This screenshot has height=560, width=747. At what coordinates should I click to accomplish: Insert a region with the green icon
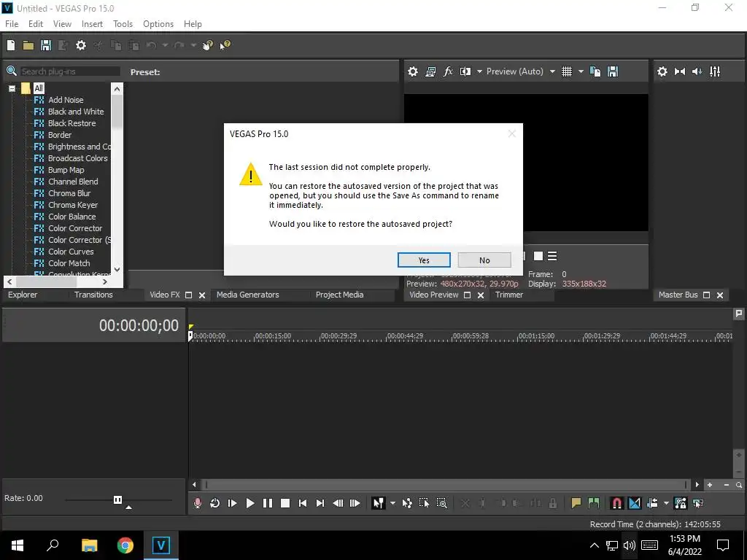point(594,503)
